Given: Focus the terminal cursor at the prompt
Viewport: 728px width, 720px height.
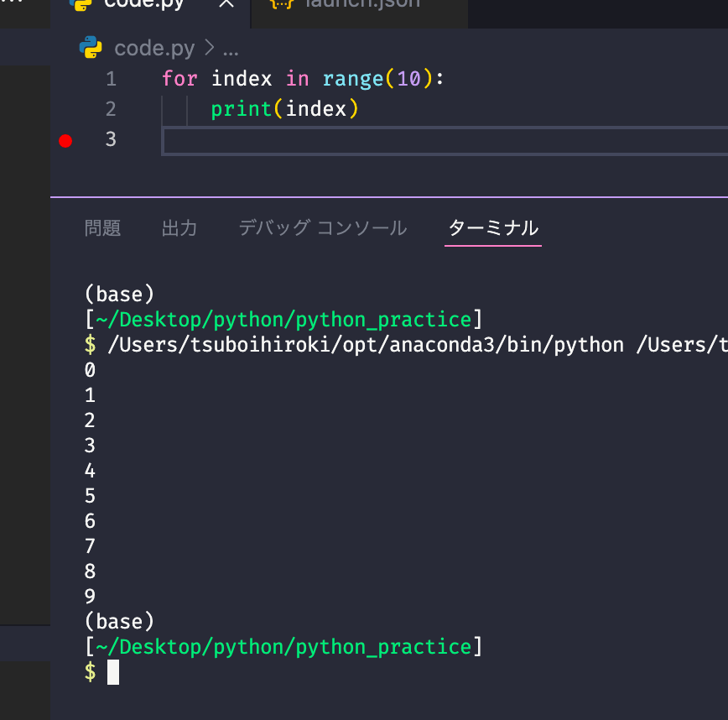Looking at the screenshot, I should [x=113, y=672].
